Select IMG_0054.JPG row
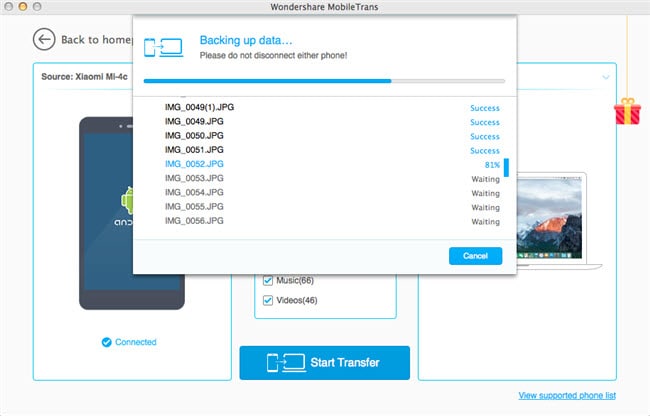Viewport: 650px width, 416px height. (332, 192)
